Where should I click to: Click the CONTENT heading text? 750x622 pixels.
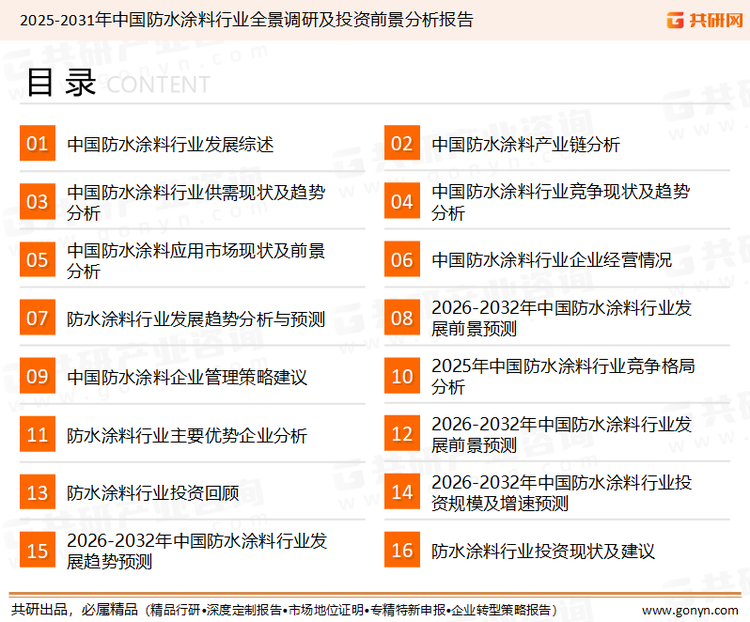tap(158, 85)
